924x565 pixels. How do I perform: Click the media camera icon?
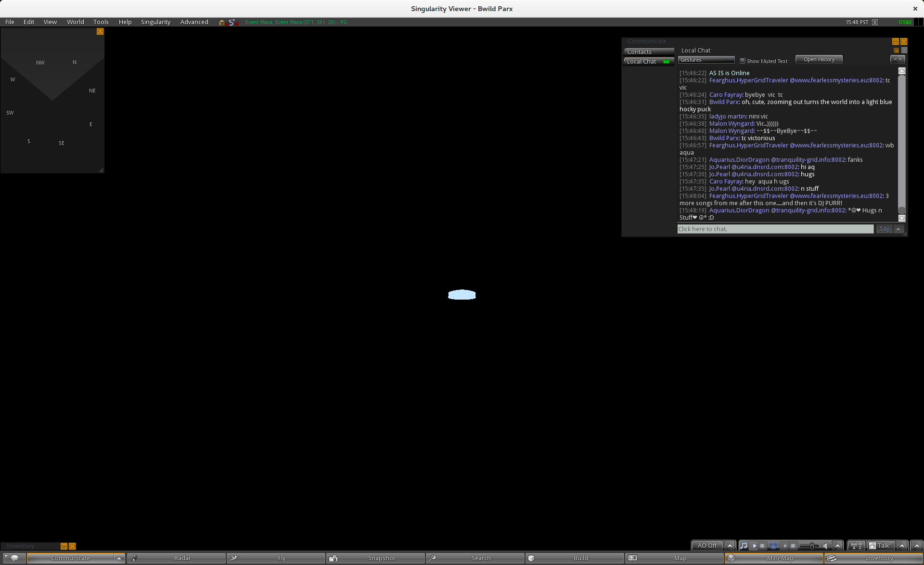click(x=773, y=546)
